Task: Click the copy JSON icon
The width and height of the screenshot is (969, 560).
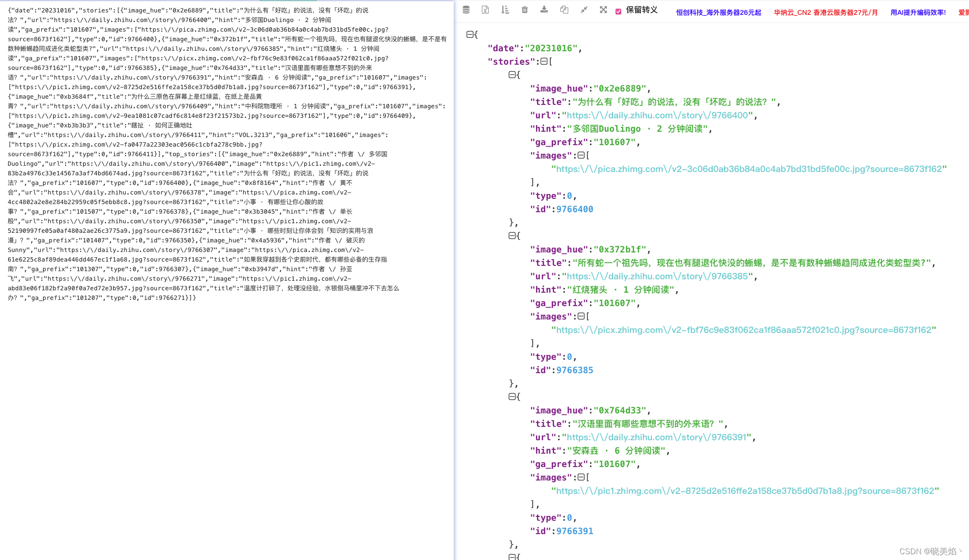Action: click(564, 10)
